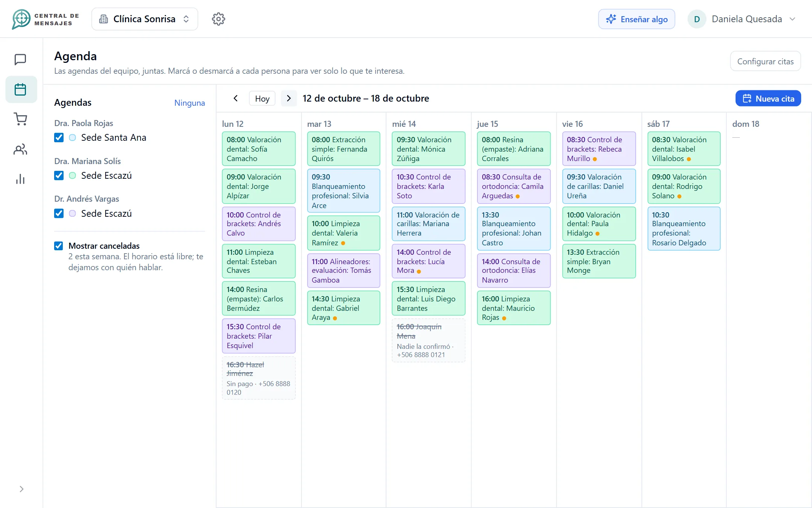This screenshot has width=812, height=508.
Task: Click the lun 12 day header
Action: pos(233,124)
